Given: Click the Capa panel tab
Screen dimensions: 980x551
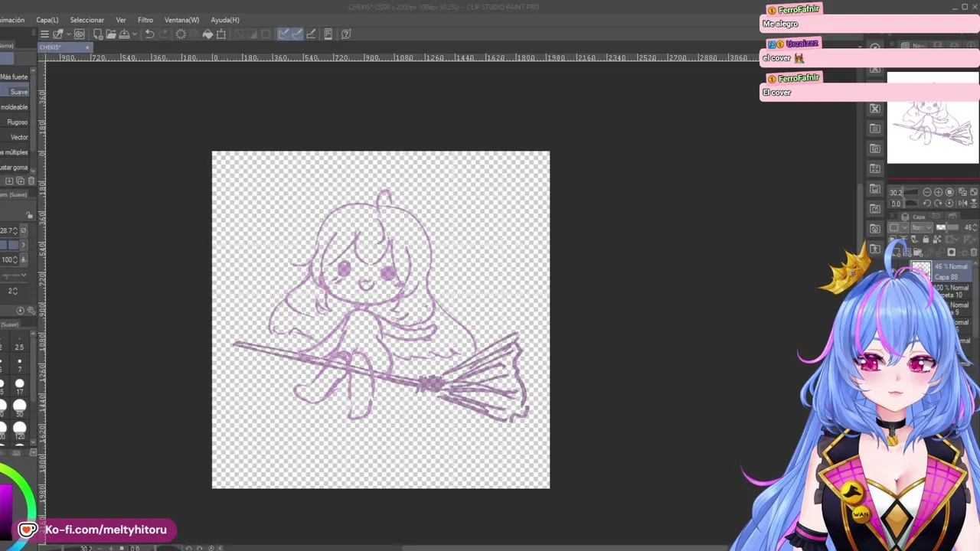Looking at the screenshot, I should [917, 217].
